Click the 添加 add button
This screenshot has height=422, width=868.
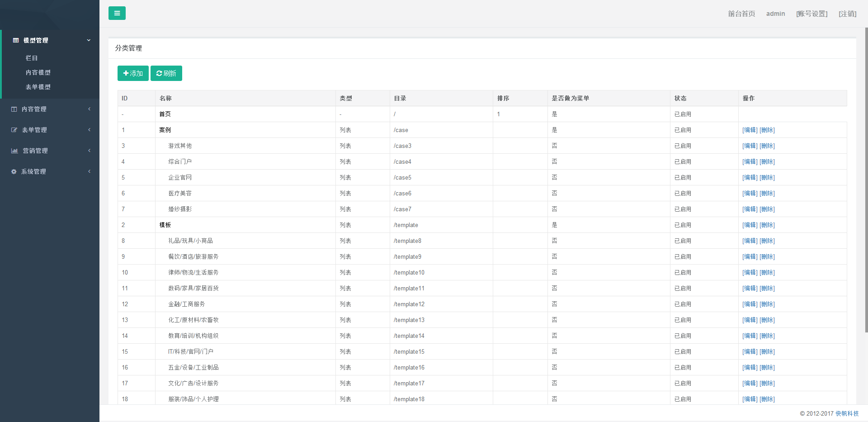click(133, 73)
